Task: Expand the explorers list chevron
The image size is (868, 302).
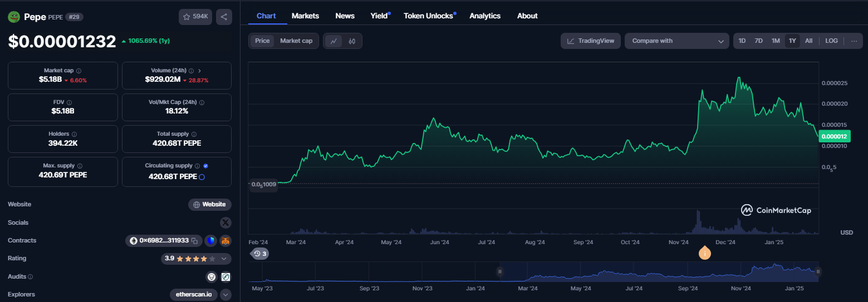Action: click(225, 295)
